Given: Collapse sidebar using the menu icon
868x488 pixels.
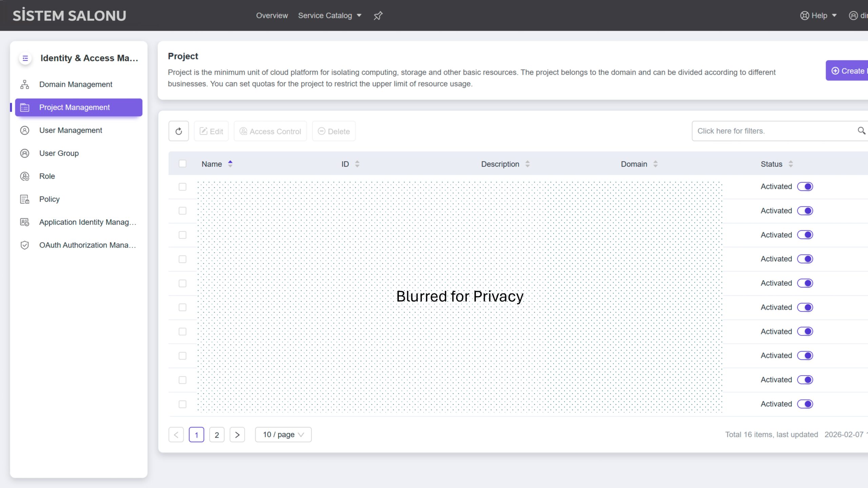Looking at the screenshot, I should point(25,58).
